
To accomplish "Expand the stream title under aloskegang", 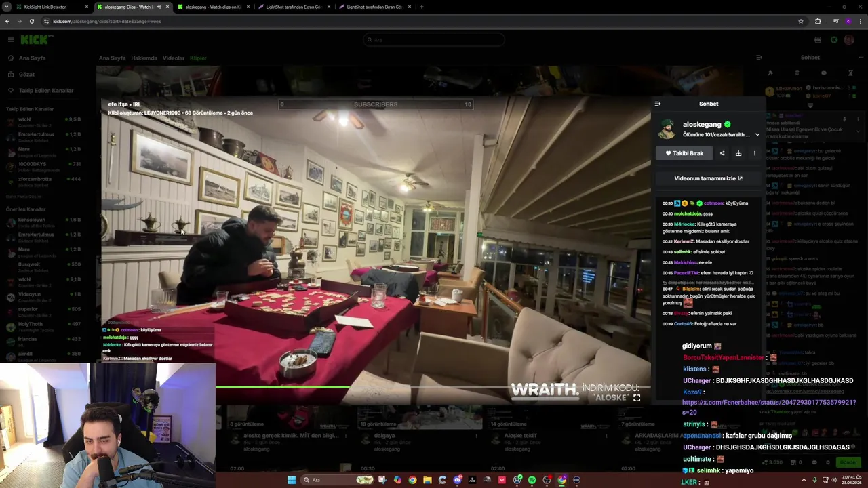I will [757, 134].
